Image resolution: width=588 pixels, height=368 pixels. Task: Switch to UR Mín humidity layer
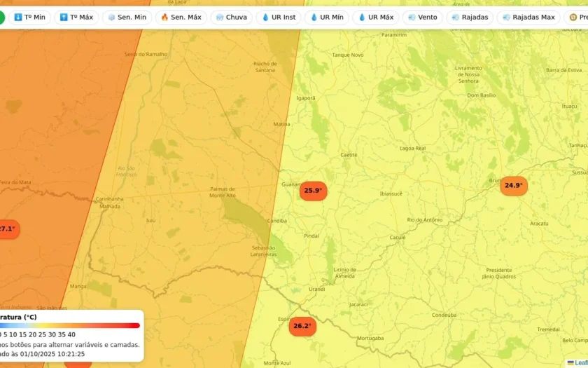tap(327, 17)
